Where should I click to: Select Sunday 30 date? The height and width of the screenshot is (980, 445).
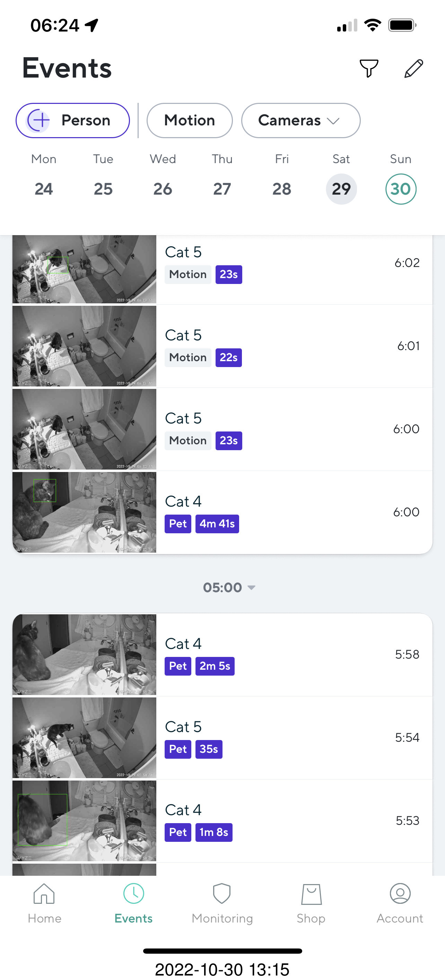tap(400, 189)
